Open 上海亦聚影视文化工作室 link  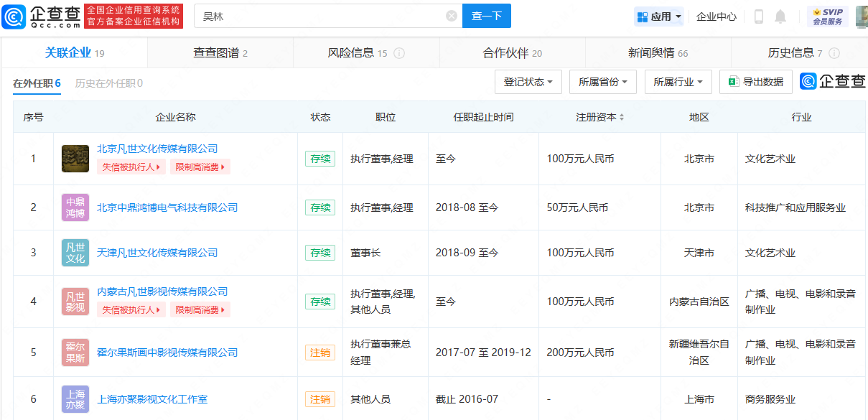152,399
